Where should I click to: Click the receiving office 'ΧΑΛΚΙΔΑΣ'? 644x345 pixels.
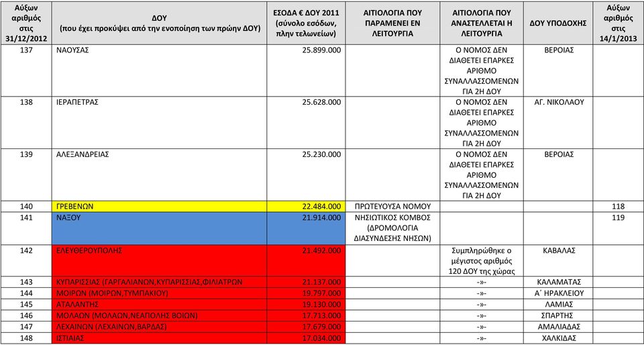click(557, 338)
